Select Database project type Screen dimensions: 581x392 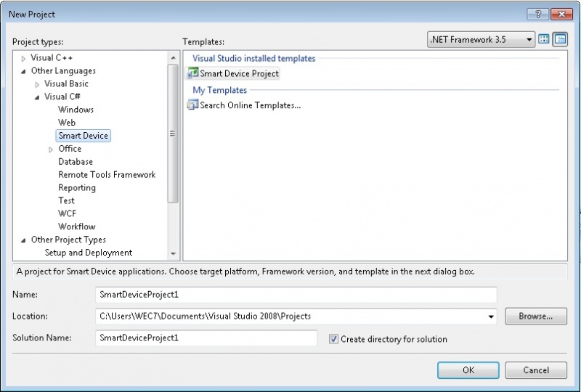(x=76, y=162)
